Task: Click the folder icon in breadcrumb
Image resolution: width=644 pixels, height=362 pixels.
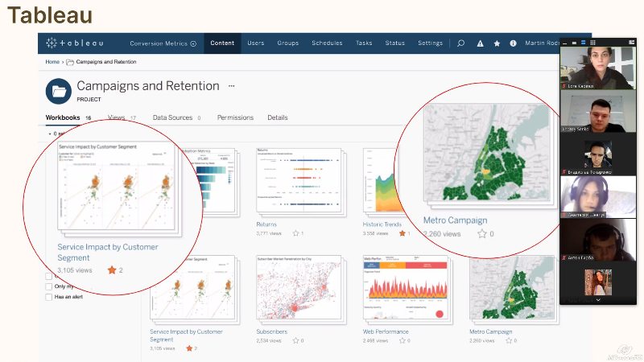Action: coord(70,62)
